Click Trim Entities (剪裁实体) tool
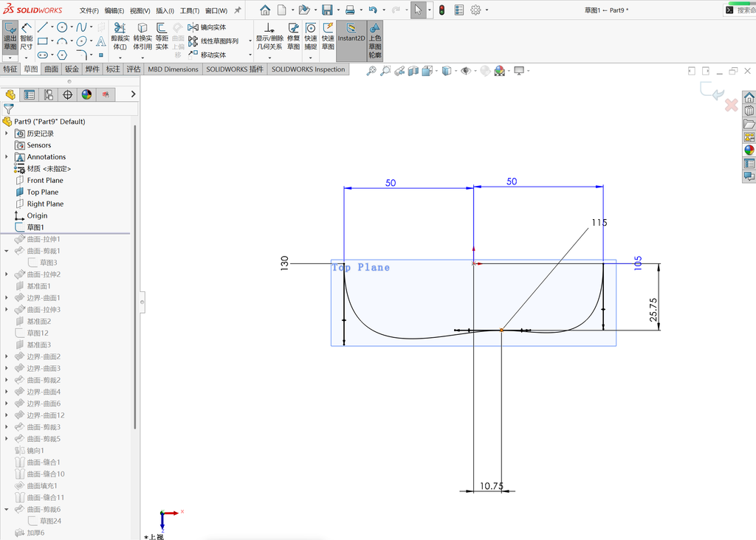Screen dimensions: 756x540 120,37
